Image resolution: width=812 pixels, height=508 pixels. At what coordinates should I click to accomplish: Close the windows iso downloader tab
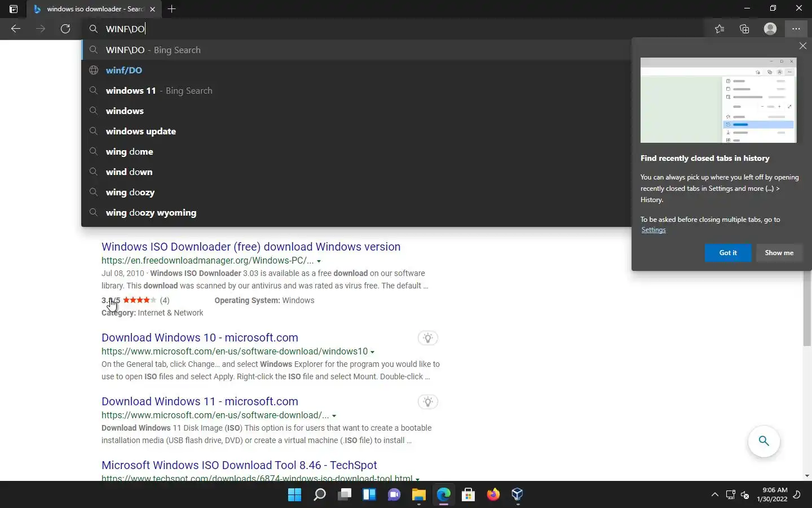coord(152,9)
